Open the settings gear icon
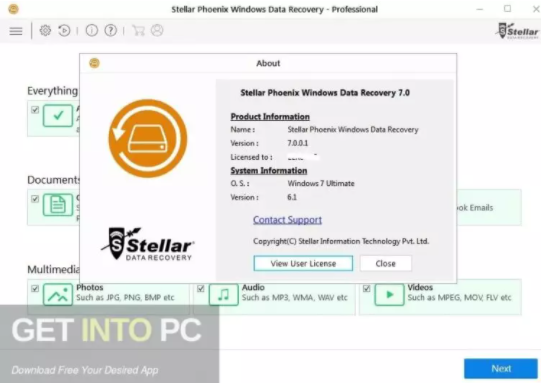The image size is (541, 389). point(45,31)
